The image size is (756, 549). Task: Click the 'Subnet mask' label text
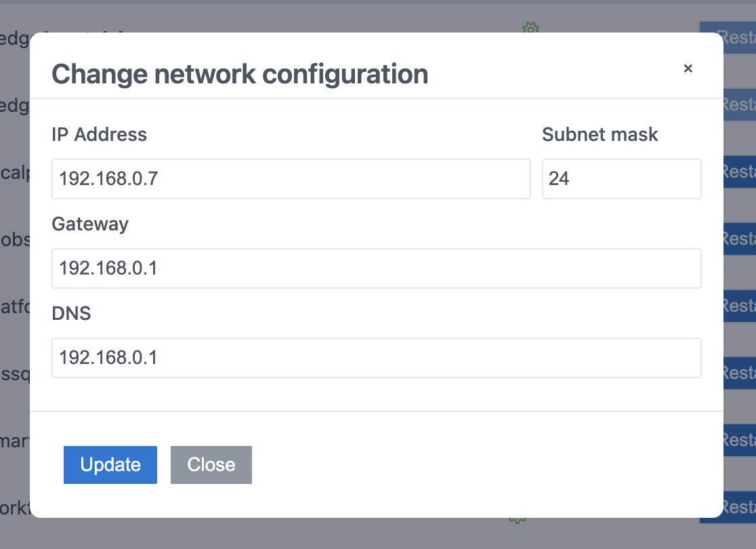point(600,134)
